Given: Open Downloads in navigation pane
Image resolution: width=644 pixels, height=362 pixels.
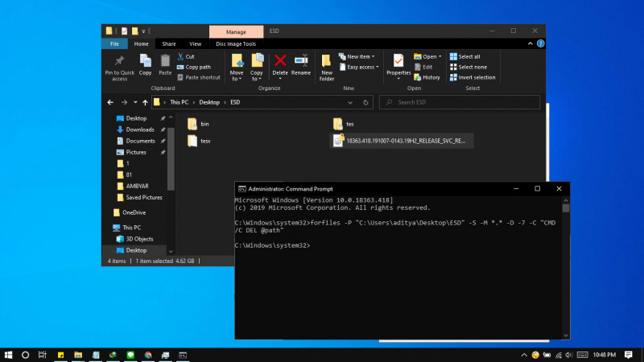Looking at the screenshot, I should click(139, 130).
